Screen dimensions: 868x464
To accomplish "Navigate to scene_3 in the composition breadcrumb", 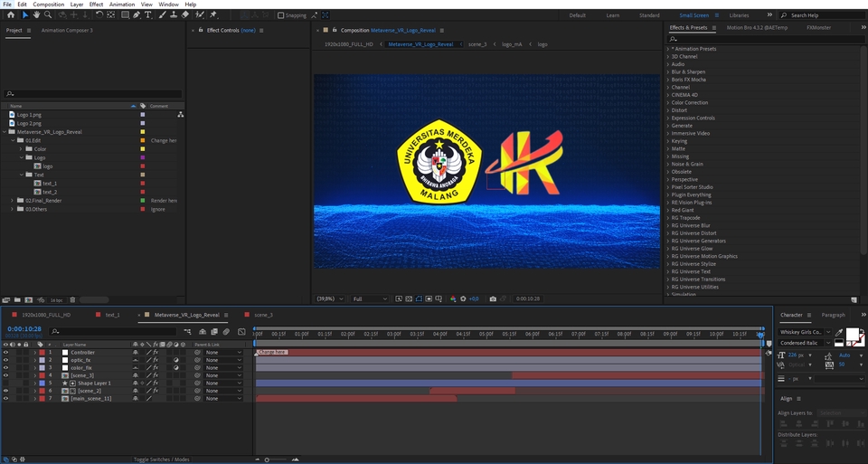I will tap(477, 44).
